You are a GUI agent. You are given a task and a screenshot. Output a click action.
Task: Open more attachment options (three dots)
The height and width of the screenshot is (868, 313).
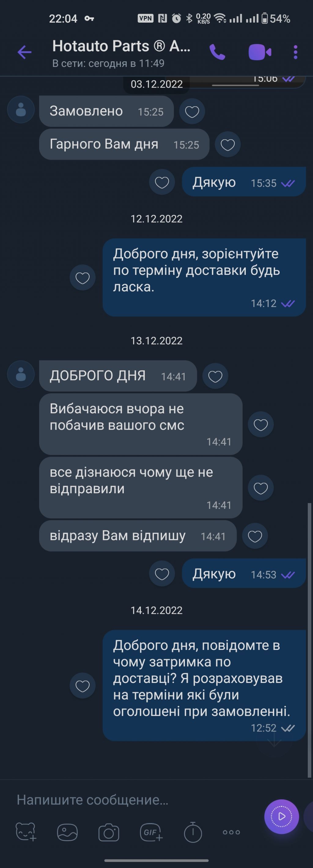[231, 832]
